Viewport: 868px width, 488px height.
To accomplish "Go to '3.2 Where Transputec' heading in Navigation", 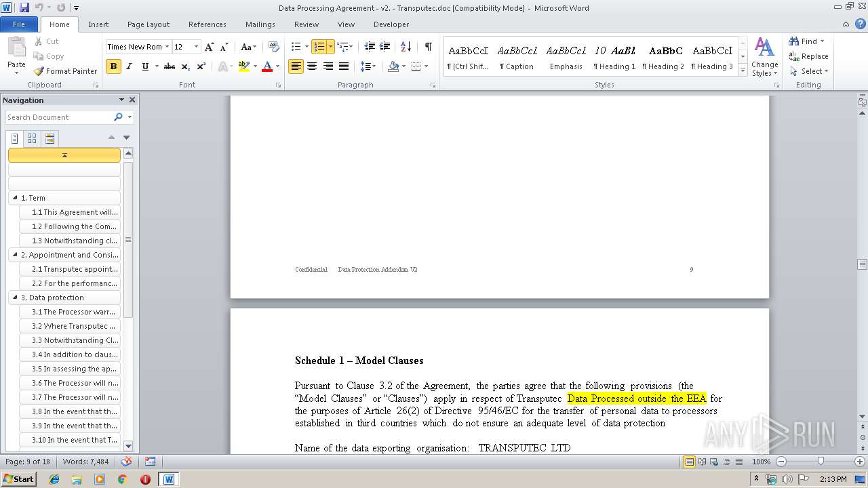I will click(70, 326).
